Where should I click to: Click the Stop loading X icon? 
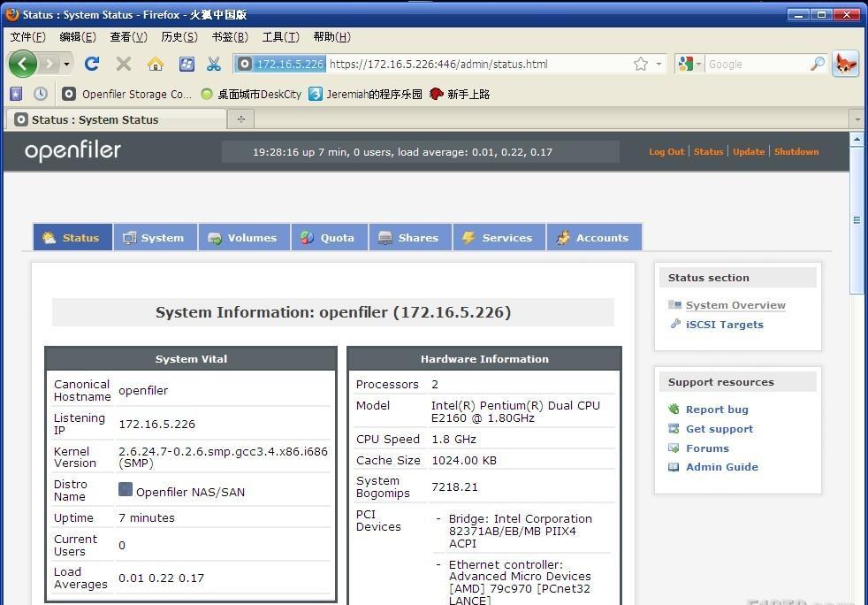124,64
